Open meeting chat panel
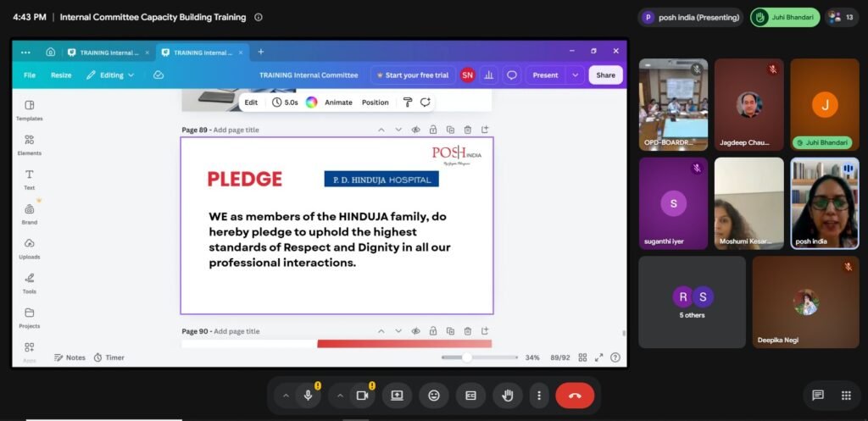868x421 pixels. click(818, 395)
